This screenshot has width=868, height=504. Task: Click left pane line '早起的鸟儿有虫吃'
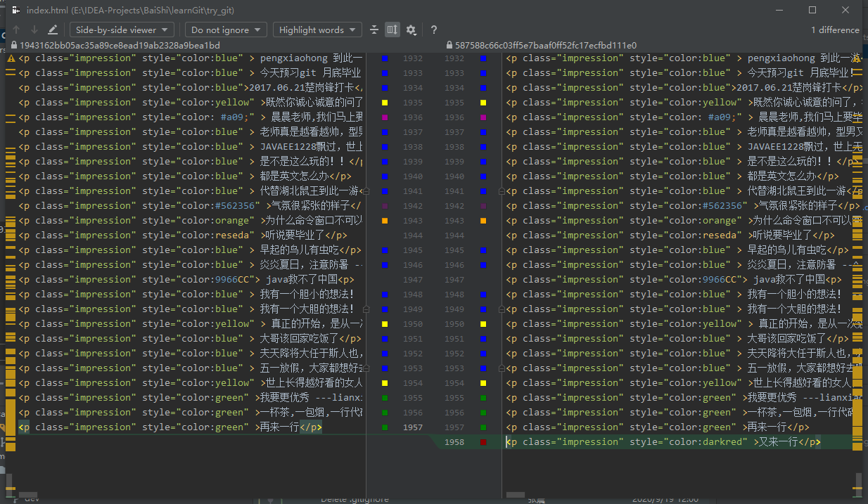pyautogui.click(x=190, y=250)
